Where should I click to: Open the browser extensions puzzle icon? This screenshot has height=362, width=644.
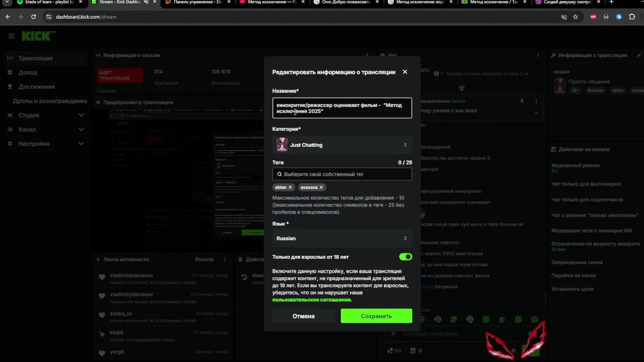tap(632, 17)
